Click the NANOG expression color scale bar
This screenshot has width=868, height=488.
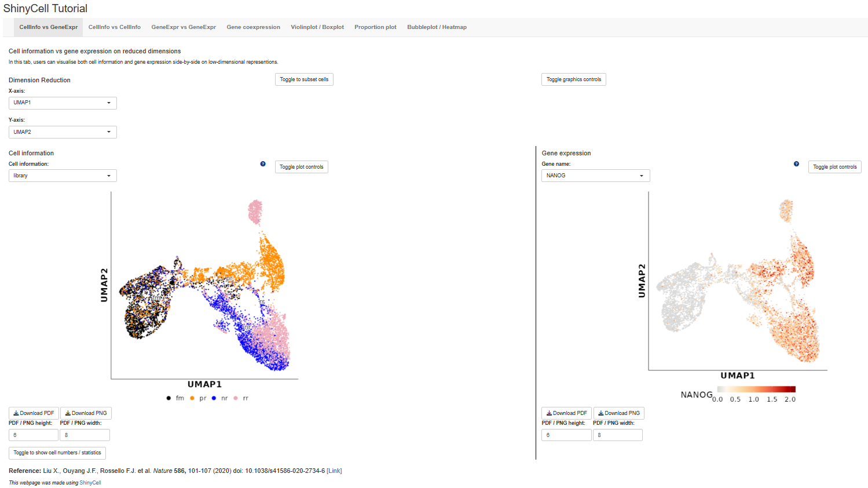click(x=756, y=389)
